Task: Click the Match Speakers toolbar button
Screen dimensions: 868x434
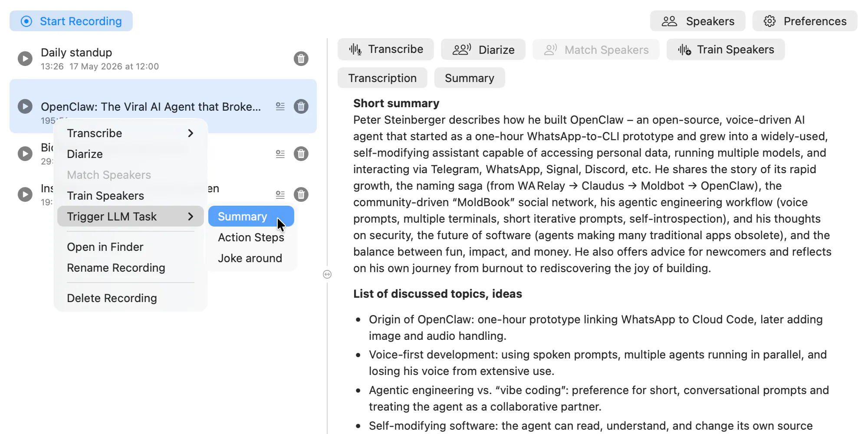Action: [596, 49]
